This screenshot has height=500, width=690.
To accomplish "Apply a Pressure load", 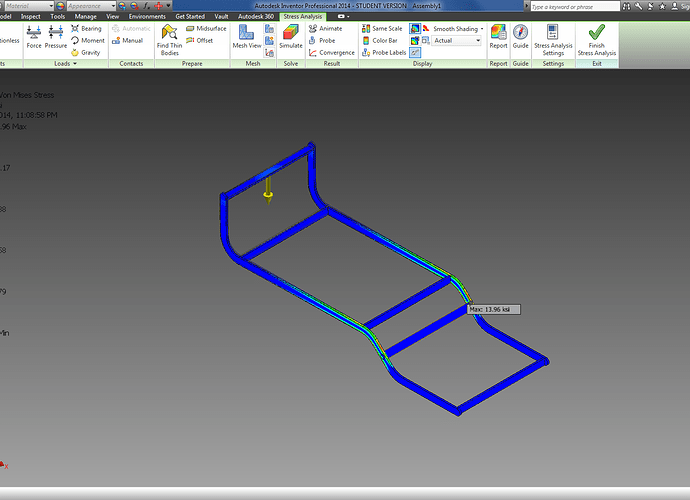I will pos(55,37).
